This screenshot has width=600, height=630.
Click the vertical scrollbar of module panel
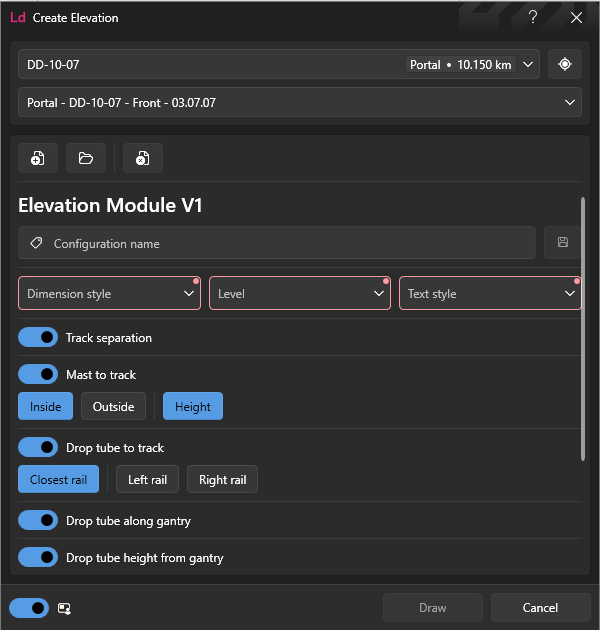pyautogui.click(x=583, y=329)
